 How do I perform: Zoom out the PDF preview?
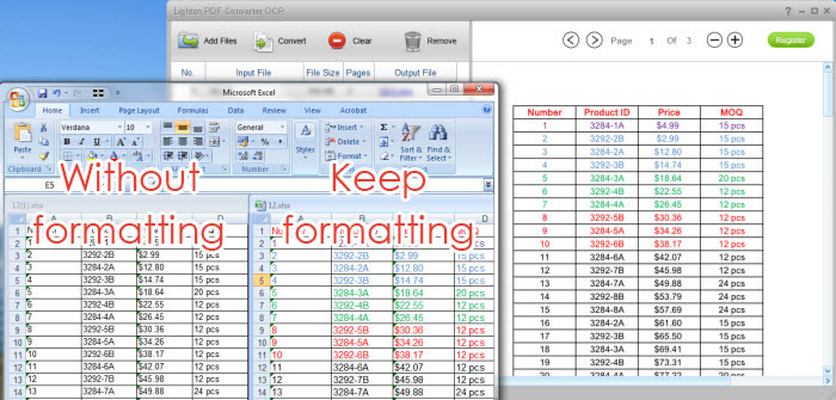(x=714, y=40)
